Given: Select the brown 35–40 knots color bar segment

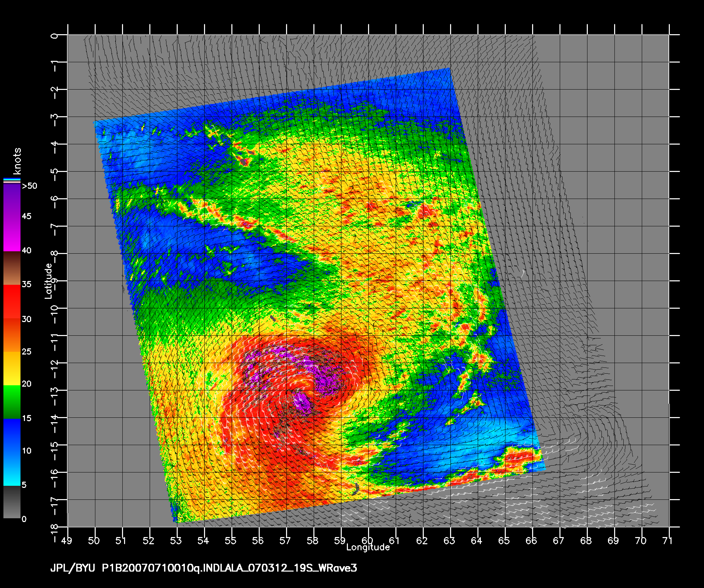Looking at the screenshot, I should coord(12,268).
